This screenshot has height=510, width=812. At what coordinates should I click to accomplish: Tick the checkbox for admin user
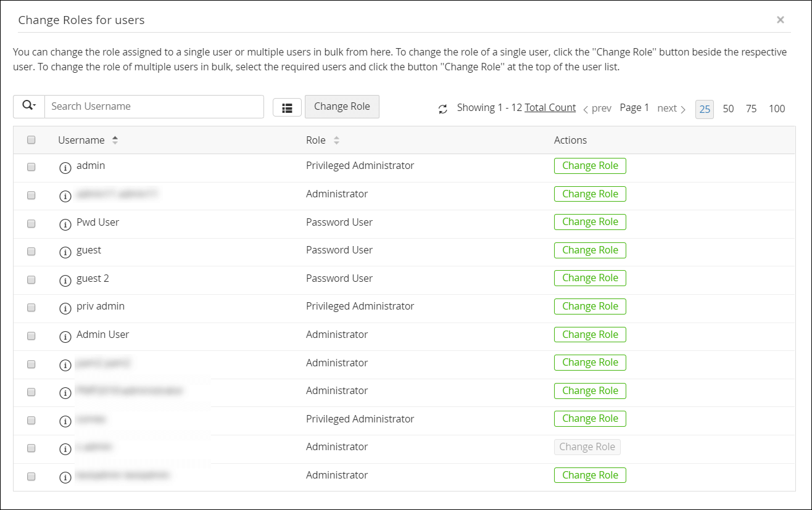[31, 167]
